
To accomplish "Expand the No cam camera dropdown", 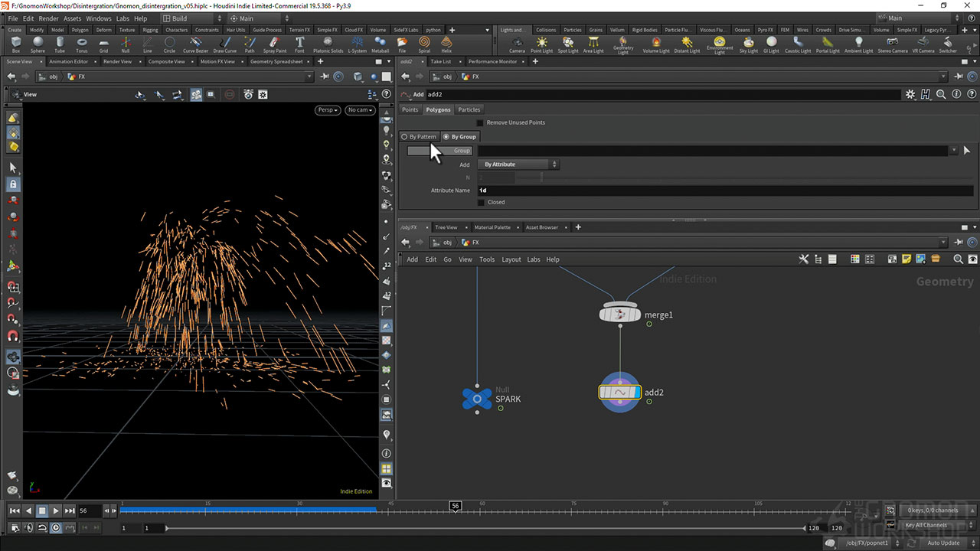I will click(x=360, y=110).
